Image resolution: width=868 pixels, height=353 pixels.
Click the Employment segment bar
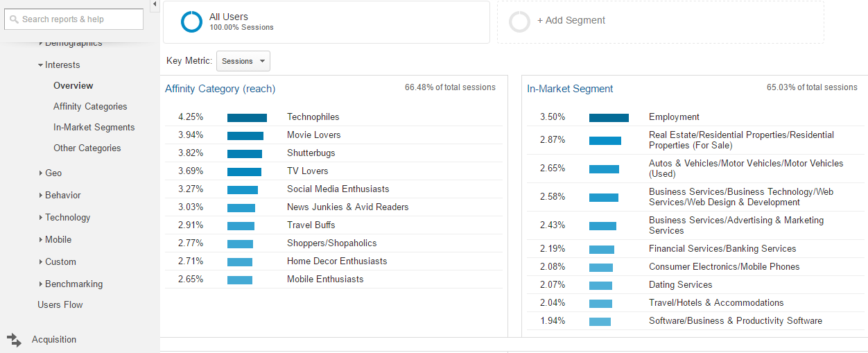pyautogui.click(x=609, y=117)
